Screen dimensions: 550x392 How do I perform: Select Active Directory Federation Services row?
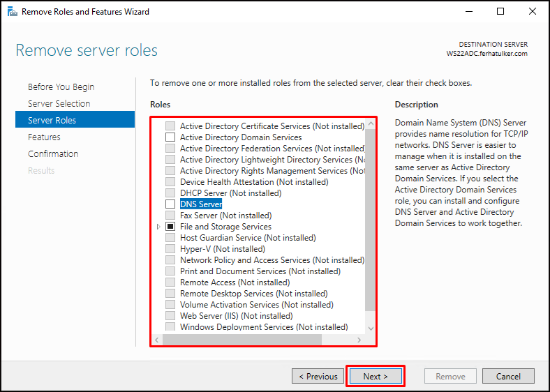[272, 149]
